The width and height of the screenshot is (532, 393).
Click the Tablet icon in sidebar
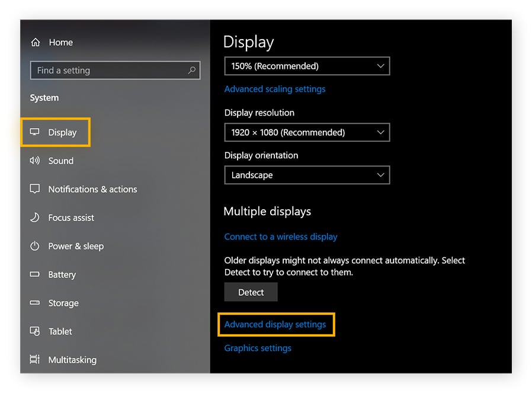pos(36,331)
